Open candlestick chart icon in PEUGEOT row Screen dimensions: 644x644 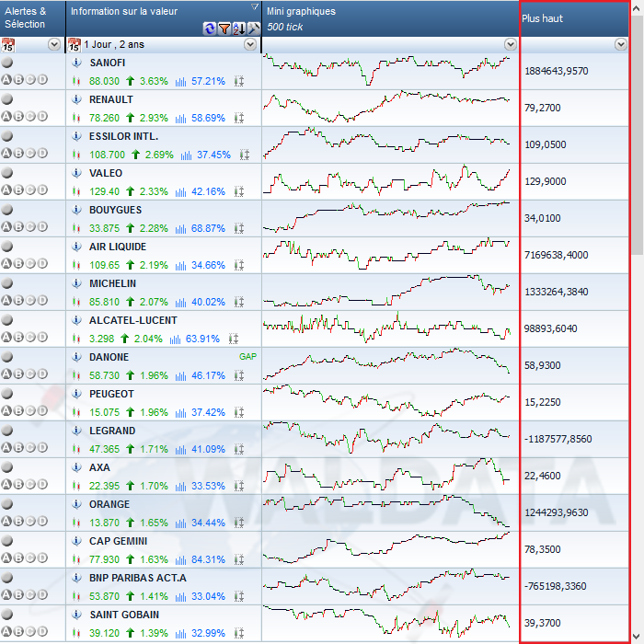(76, 412)
